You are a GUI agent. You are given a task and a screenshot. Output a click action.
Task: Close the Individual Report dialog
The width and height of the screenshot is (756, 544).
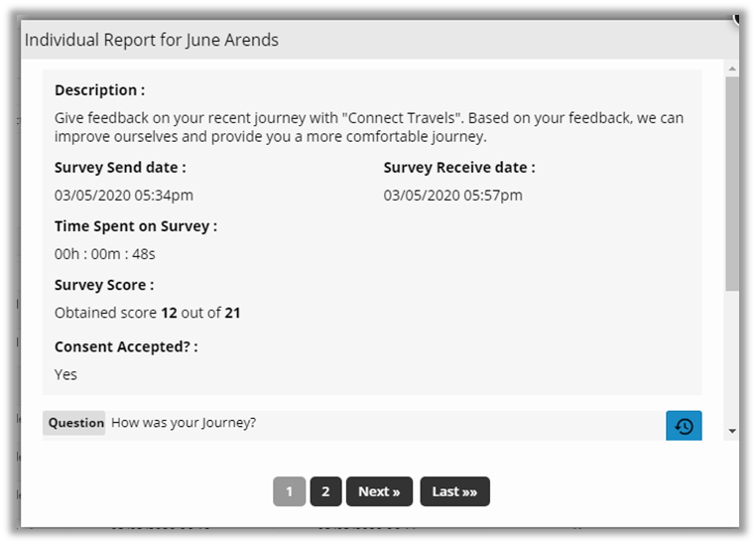(739, 17)
